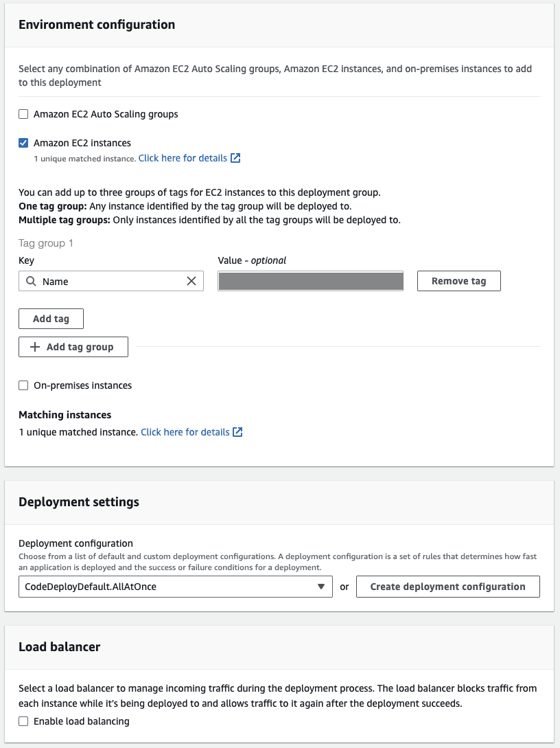The width and height of the screenshot is (560, 748).
Task: Click the magnifier icon in the Key field
Action: click(31, 282)
